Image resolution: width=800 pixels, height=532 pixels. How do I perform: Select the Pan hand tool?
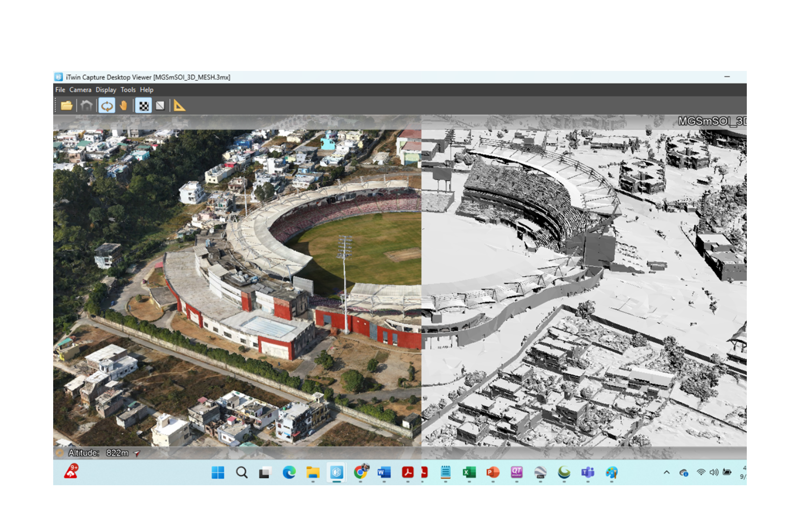[x=124, y=105]
